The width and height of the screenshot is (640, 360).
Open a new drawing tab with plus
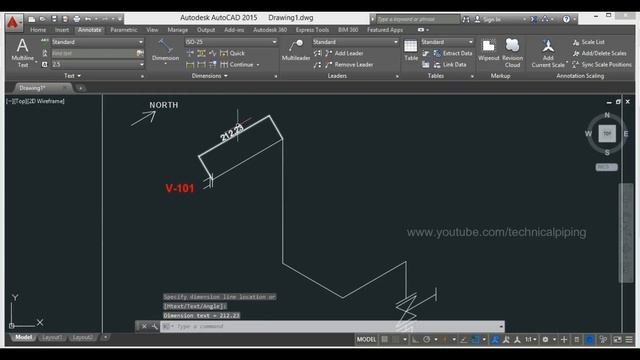click(80, 88)
